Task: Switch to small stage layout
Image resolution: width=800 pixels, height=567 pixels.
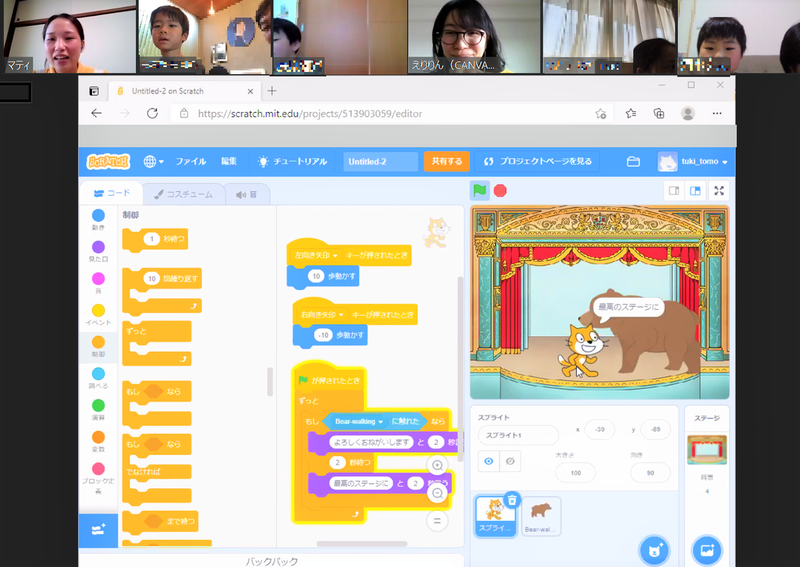Action: tap(674, 190)
